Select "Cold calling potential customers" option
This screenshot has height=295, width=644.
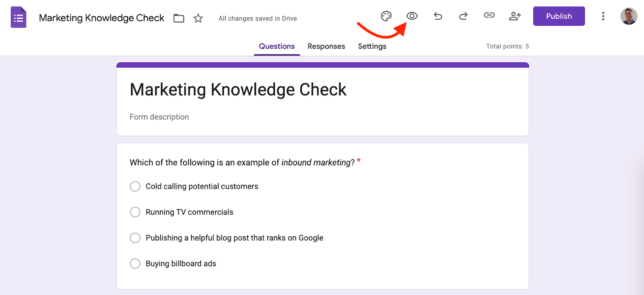click(x=135, y=186)
